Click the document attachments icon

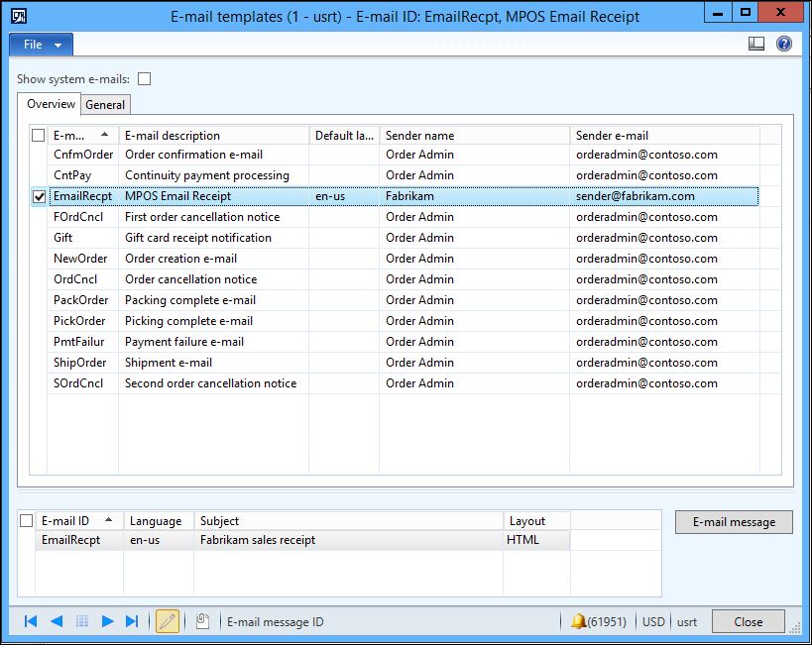pos(201,621)
